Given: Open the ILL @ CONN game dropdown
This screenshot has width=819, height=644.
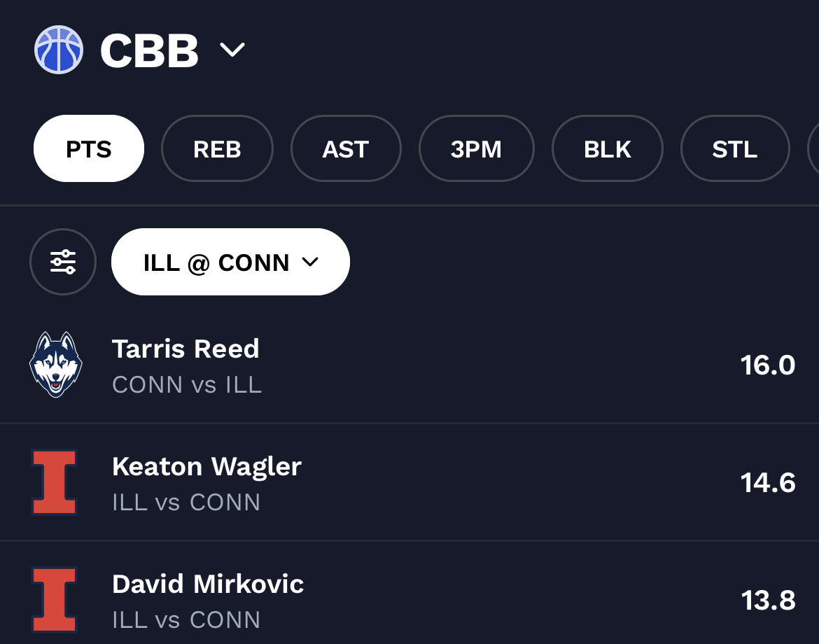Looking at the screenshot, I should click(230, 262).
